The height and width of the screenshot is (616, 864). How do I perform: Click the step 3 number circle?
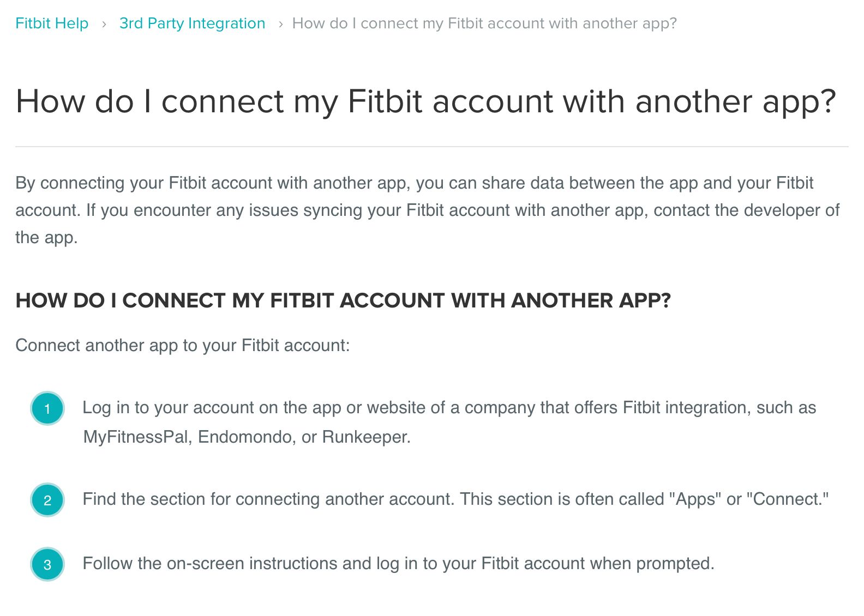[47, 564]
